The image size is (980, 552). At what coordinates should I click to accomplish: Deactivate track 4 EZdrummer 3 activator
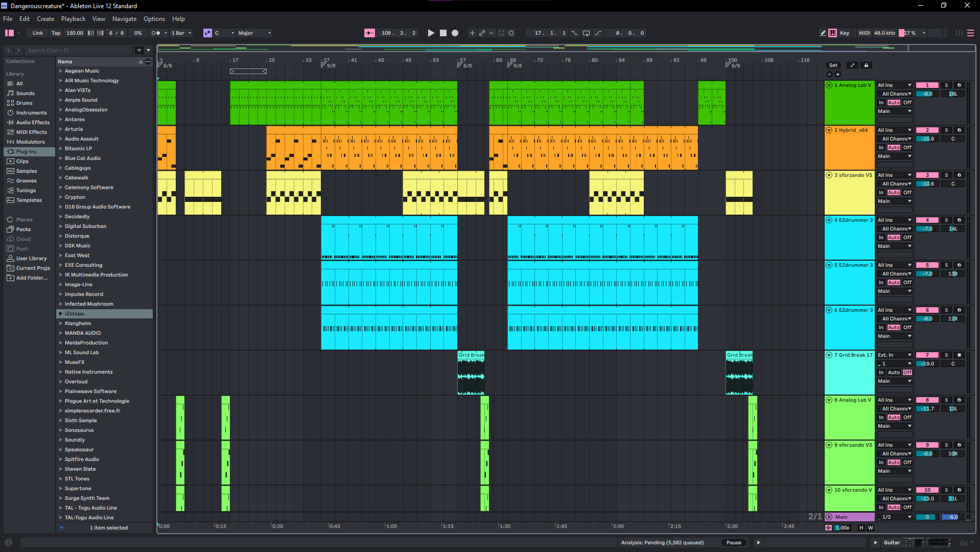click(x=927, y=220)
